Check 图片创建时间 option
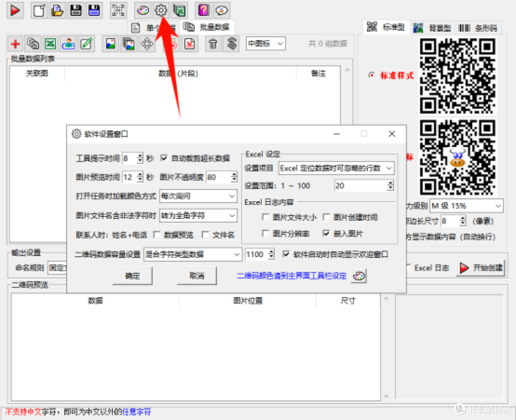Viewport: 516px width, 420px height. (x=326, y=217)
